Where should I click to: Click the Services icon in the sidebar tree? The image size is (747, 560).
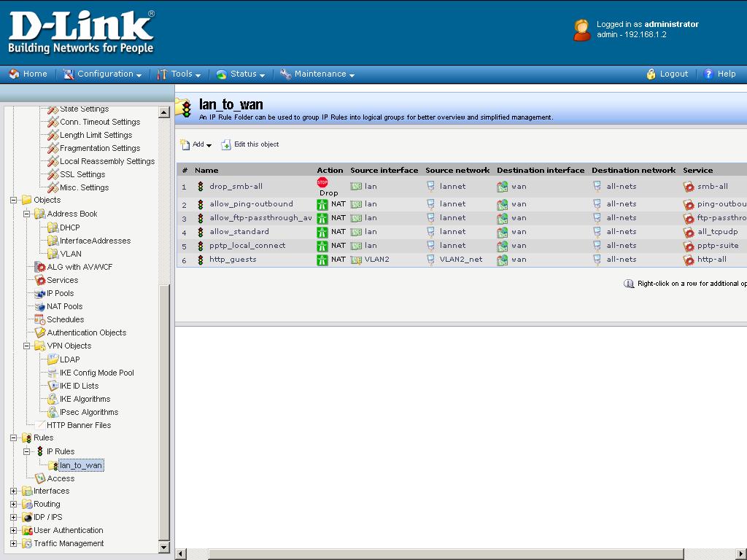coord(41,280)
